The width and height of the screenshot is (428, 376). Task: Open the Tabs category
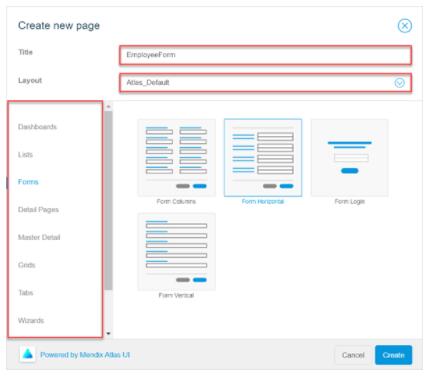[x=26, y=293]
